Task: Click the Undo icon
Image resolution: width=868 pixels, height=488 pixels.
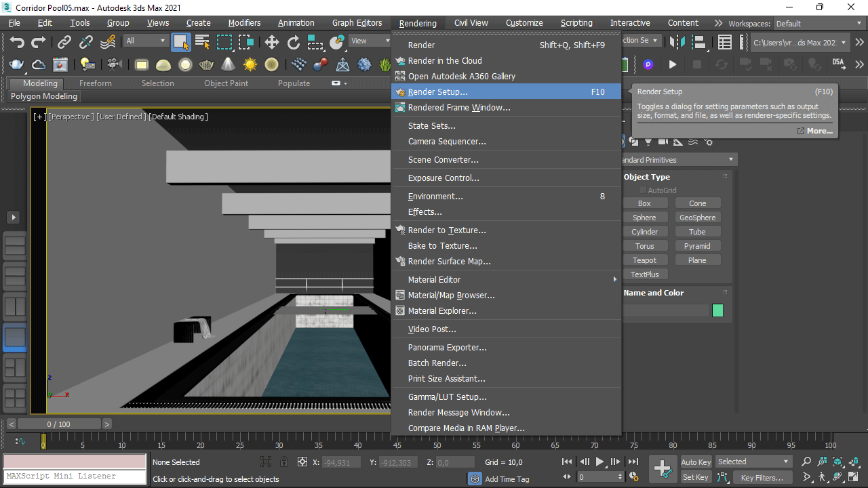Action: click(x=17, y=42)
